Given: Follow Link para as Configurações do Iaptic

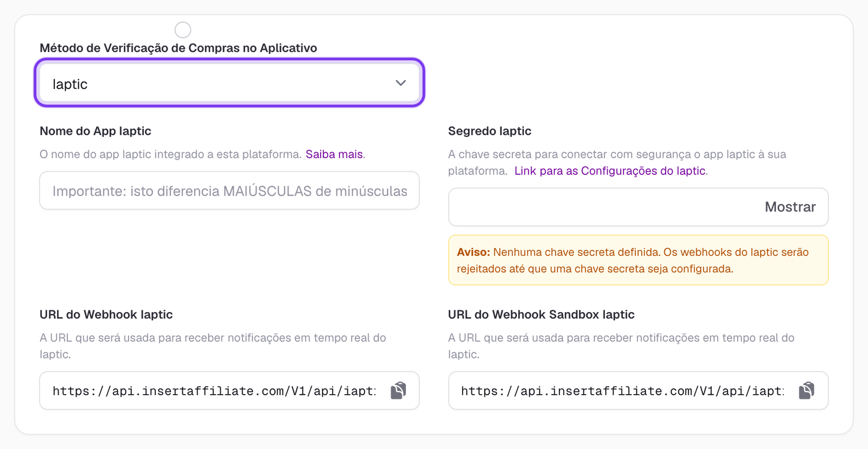Looking at the screenshot, I should pyautogui.click(x=610, y=170).
